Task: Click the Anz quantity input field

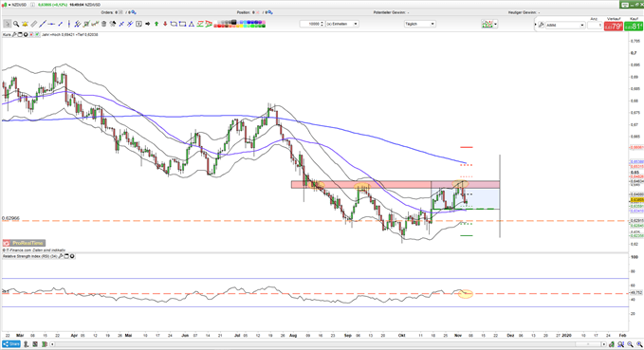Action: pyautogui.click(x=595, y=25)
